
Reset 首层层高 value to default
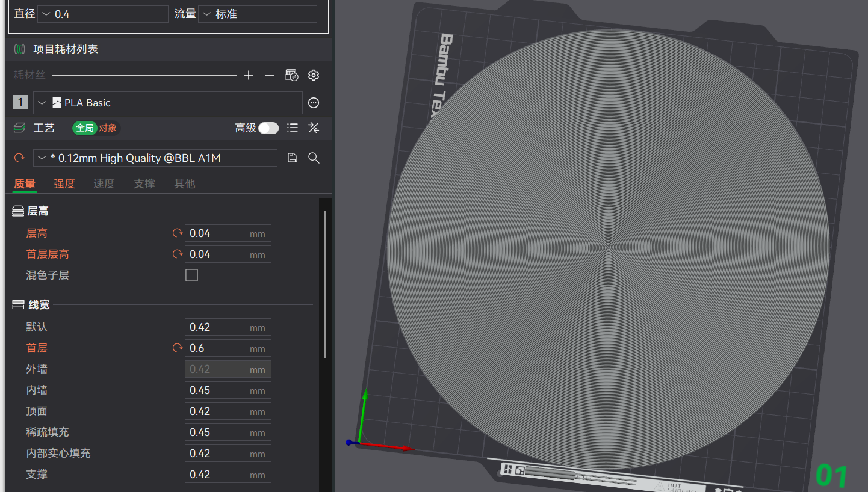coord(177,254)
